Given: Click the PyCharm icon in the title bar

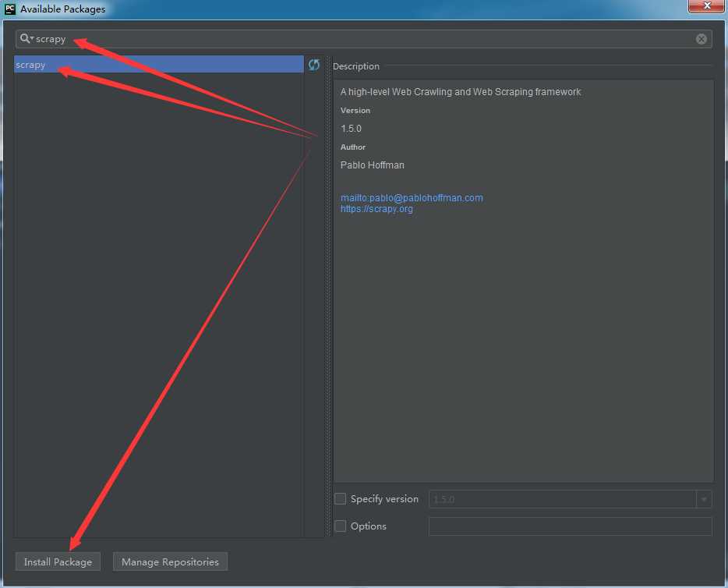Looking at the screenshot, I should pos(10,9).
